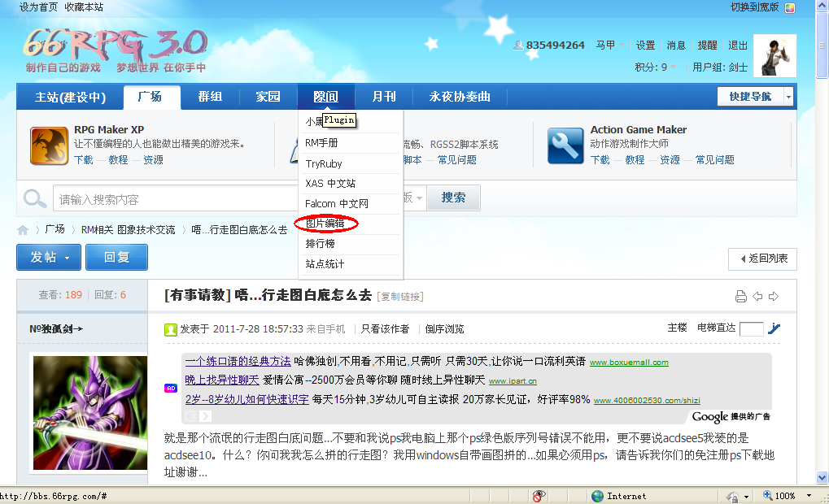Open the 永夜协奏曲 navigation tab

(460, 97)
